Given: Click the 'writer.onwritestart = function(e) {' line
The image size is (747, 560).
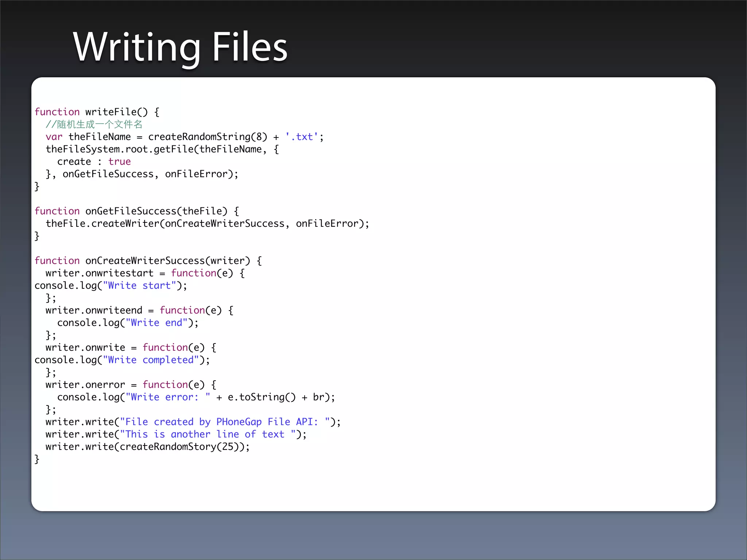Looking at the screenshot, I should coord(145,273).
